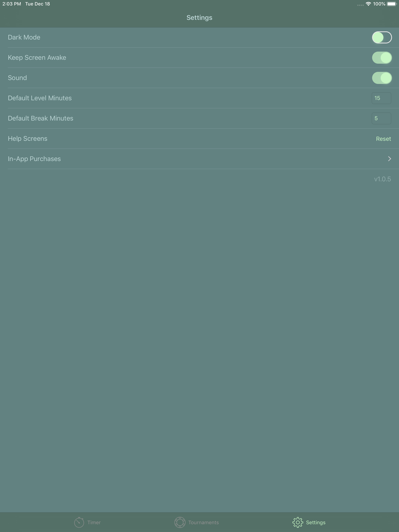The height and width of the screenshot is (532, 399).
Task: Enable the Dark Mode switch
Action: click(382, 37)
